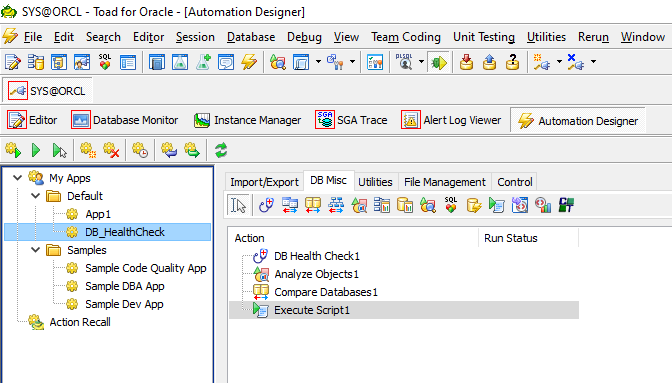This screenshot has height=383, width=672.
Task: Run the selected app with green play arrow
Action: 36,150
